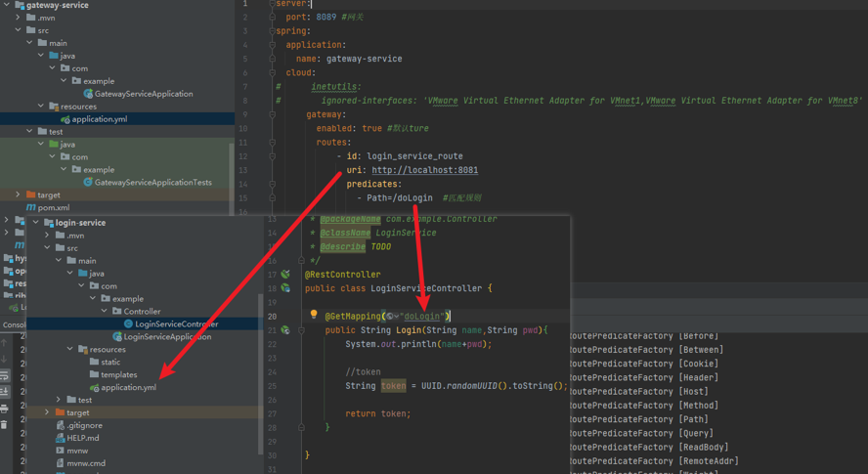This screenshot has width=868, height=474.
Task: Click the login-service module folder icon
Action: click(x=49, y=223)
